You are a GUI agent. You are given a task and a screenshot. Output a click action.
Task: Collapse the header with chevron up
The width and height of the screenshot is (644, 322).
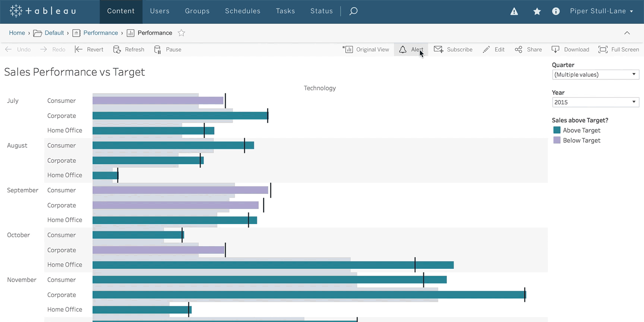(627, 33)
